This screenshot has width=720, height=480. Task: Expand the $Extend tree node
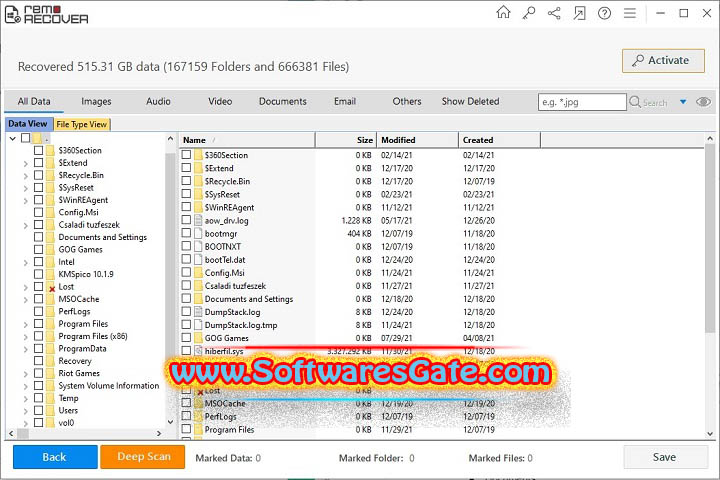click(26, 163)
